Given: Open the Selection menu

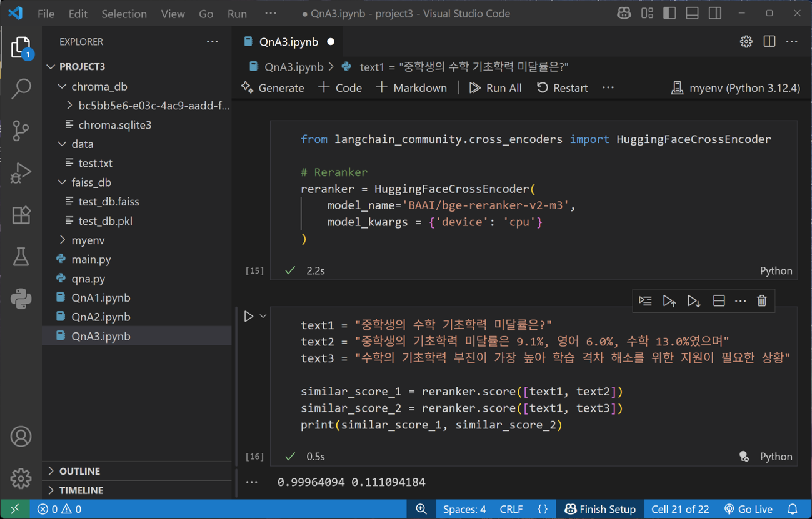Looking at the screenshot, I should (124, 13).
